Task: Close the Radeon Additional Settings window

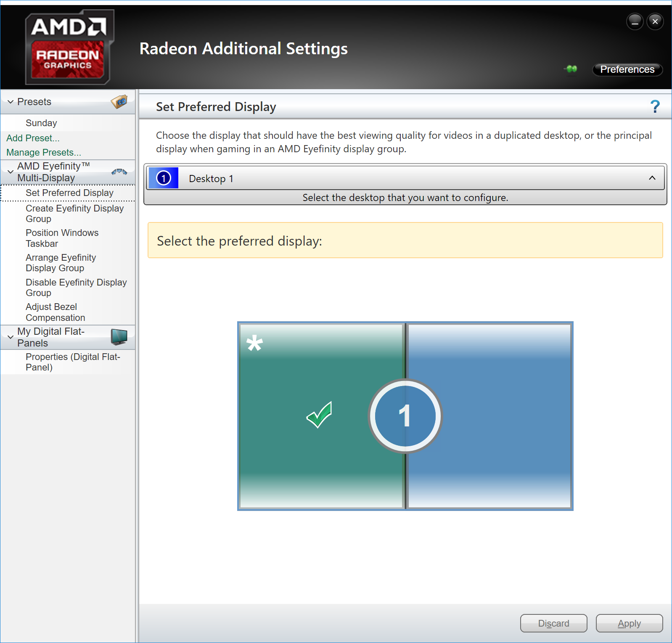Action: tap(655, 21)
